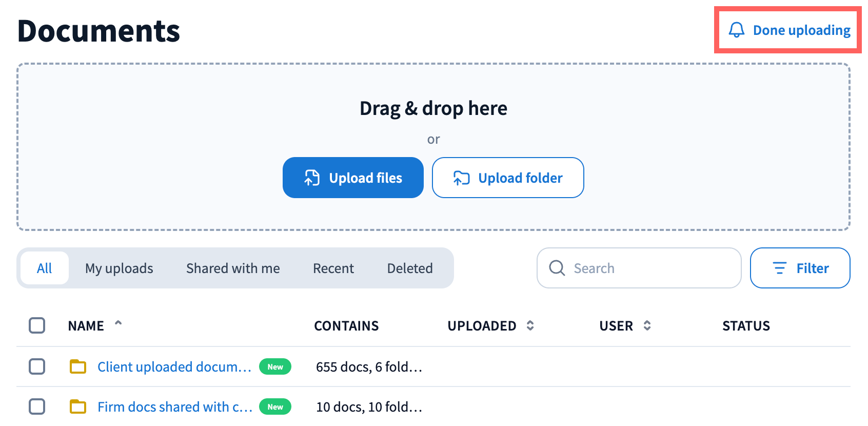Click the bell icon beside Done uploading
Screen dimensions: 868x426
(736, 30)
